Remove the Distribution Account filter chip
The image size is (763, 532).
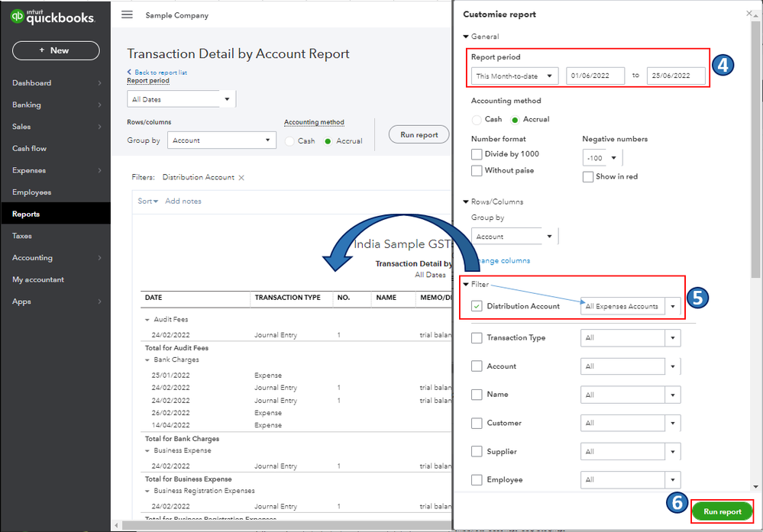241,177
